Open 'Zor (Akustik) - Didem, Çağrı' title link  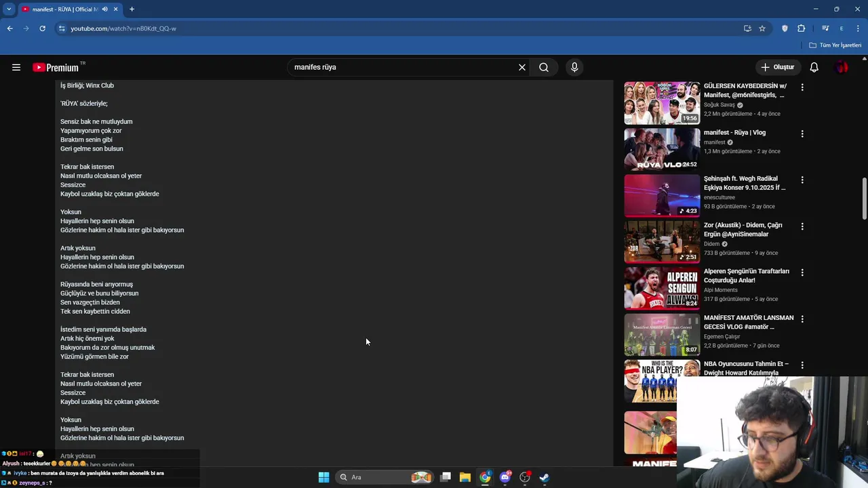(x=743, y=230)
